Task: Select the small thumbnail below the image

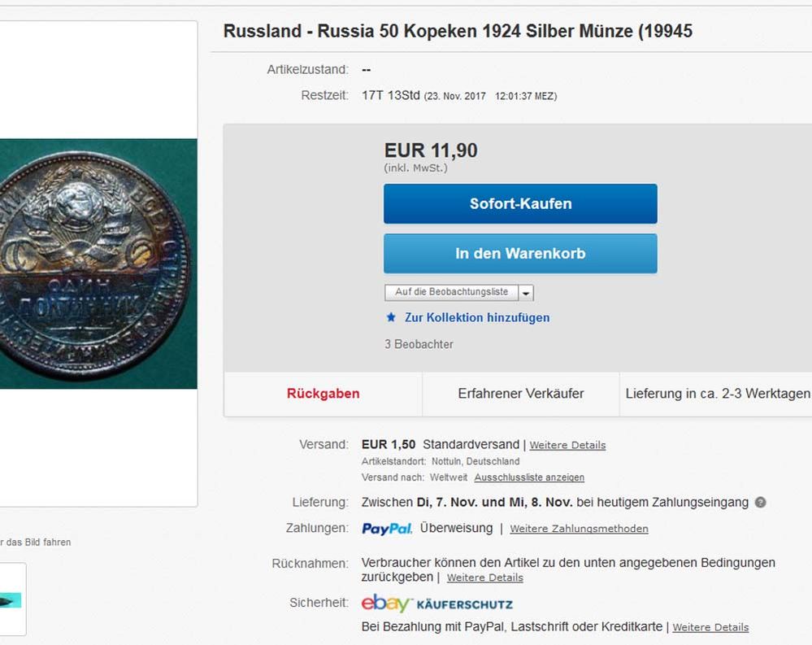Action: tap(11, 599)
